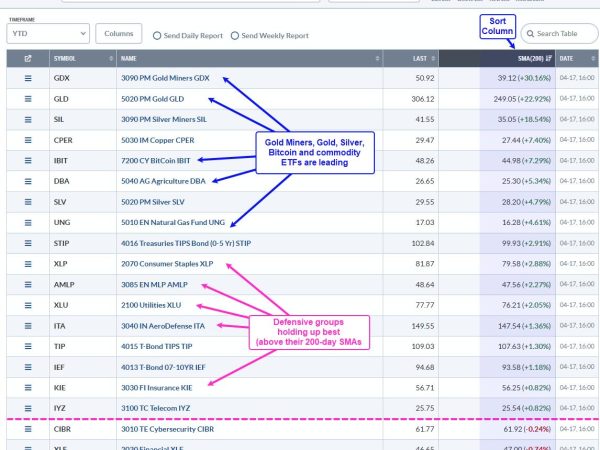This screenshot has width=600, height=450.
Task: Open the row menu for STIP
Action: tap(28, 243)
